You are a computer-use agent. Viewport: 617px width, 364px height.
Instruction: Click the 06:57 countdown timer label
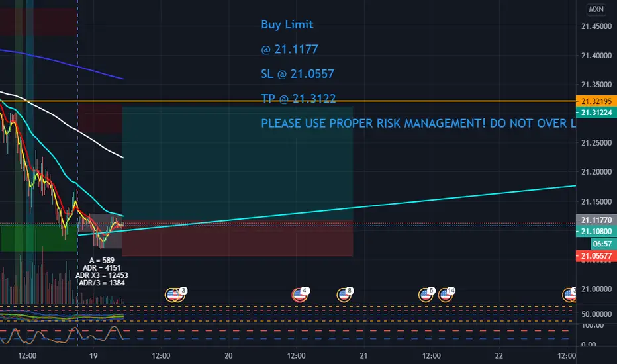pos(604,244)
